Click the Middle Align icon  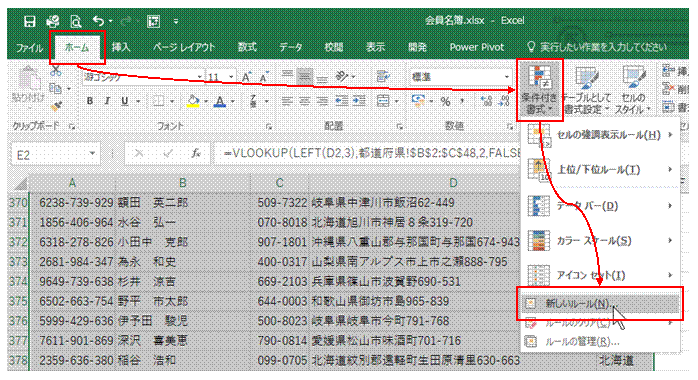[x=304, y=77]
